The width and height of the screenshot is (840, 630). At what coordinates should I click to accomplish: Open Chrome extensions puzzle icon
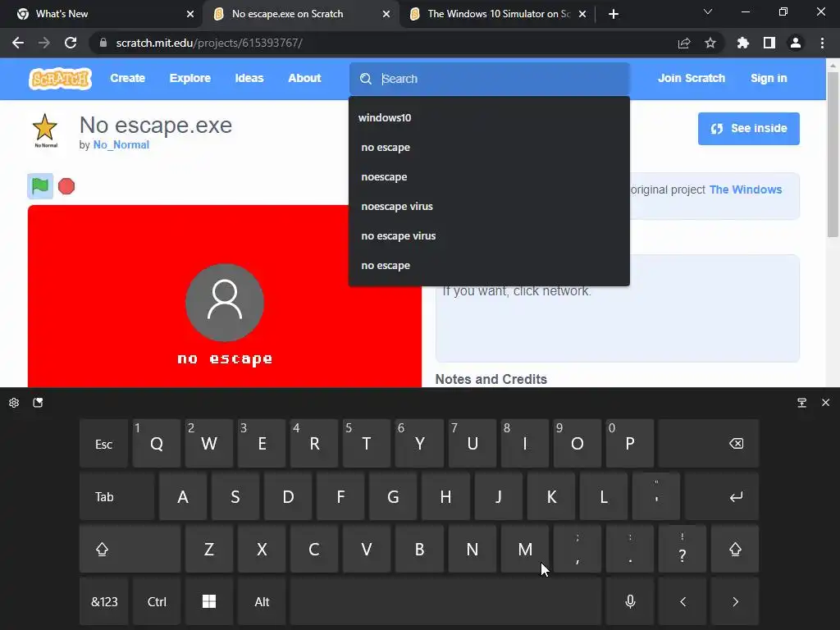pos(743,43)
